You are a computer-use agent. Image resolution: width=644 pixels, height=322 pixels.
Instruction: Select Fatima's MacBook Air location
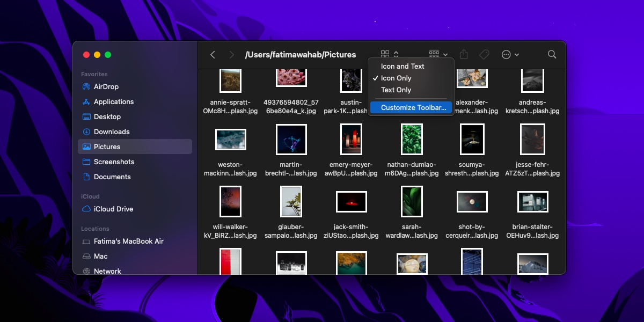point(135,241)
